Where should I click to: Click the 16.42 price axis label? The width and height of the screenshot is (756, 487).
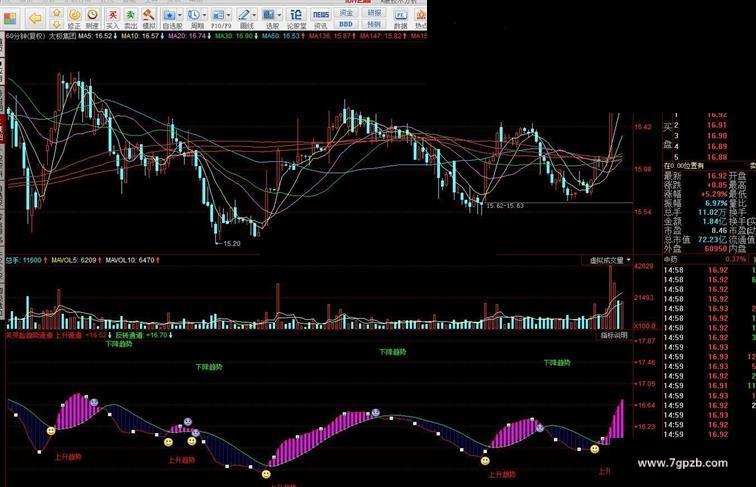pos(642,127)
